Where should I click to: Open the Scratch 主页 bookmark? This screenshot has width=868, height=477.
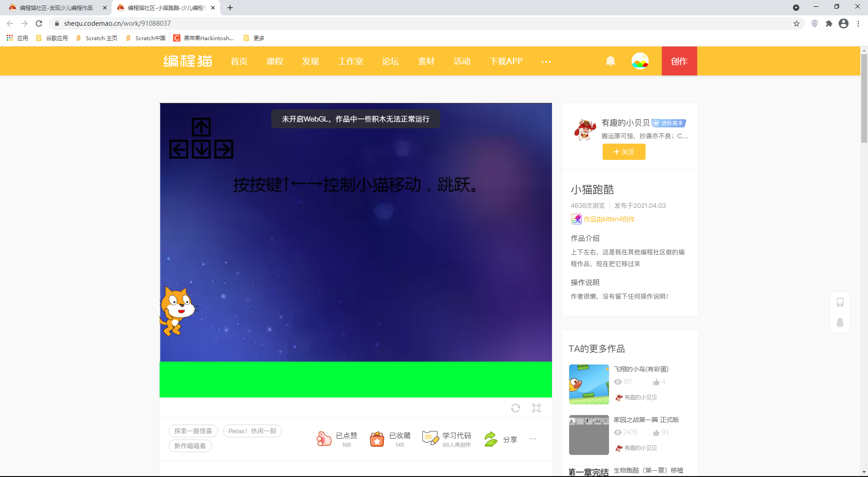click(x=97, y=38)
